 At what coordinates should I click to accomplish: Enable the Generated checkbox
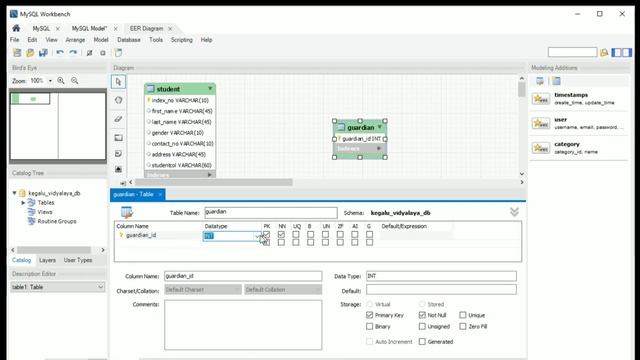pos(422,342)
